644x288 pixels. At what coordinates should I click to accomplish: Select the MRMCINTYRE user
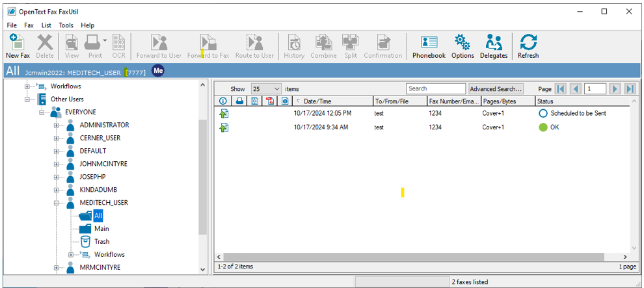pos(100,267)
